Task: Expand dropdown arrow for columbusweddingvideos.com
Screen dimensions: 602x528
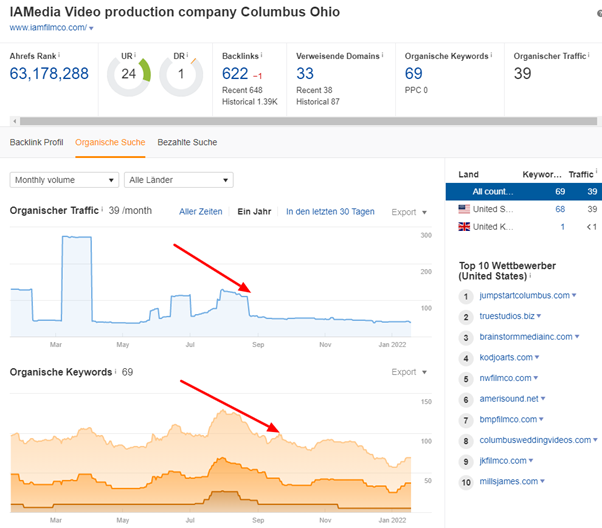Action: 595,440
